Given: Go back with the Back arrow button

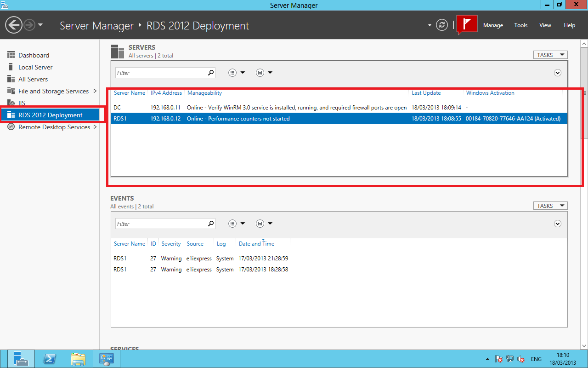Looking at the screenshot, I should tap(14, 25).
